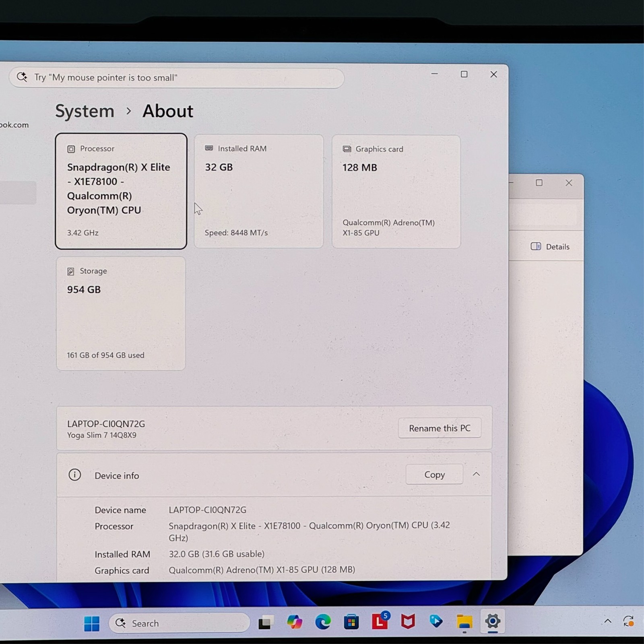The image size is (644, 644).
Task: Click the Graphics card icon
Action: click(x=347, y=149)
